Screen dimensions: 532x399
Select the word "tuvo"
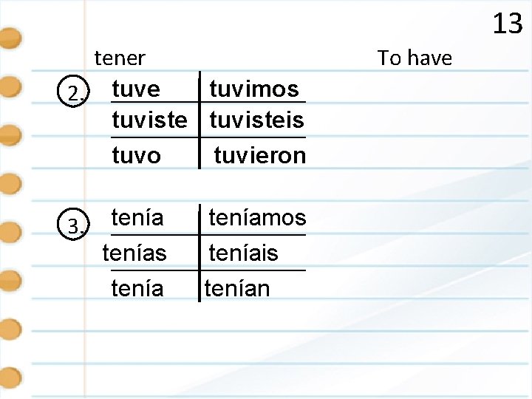(136, 155)
